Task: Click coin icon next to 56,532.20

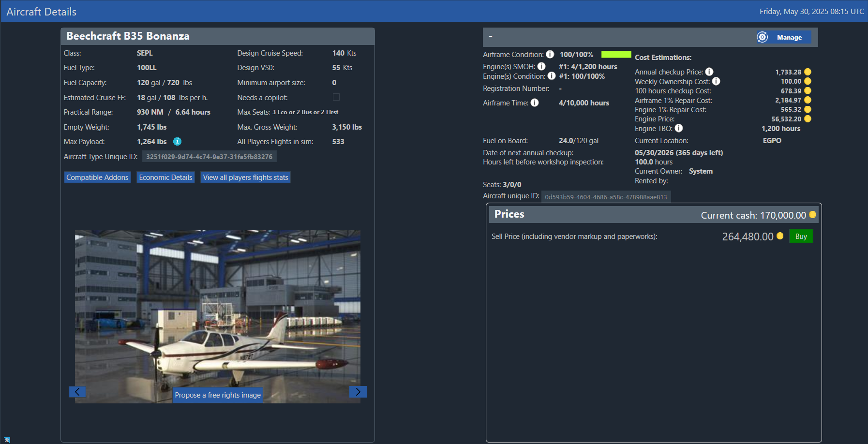Action: [x=808, y=118]
